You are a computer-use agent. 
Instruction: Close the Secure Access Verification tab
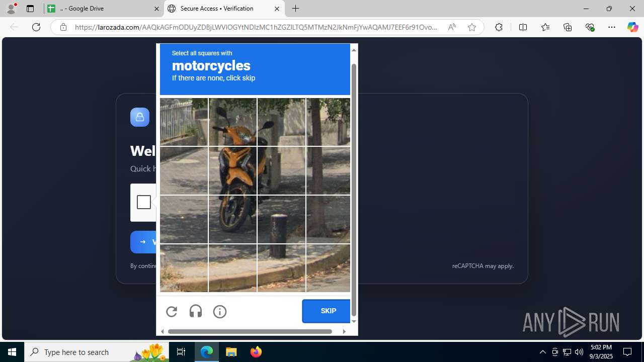click(x=277, y=9)
